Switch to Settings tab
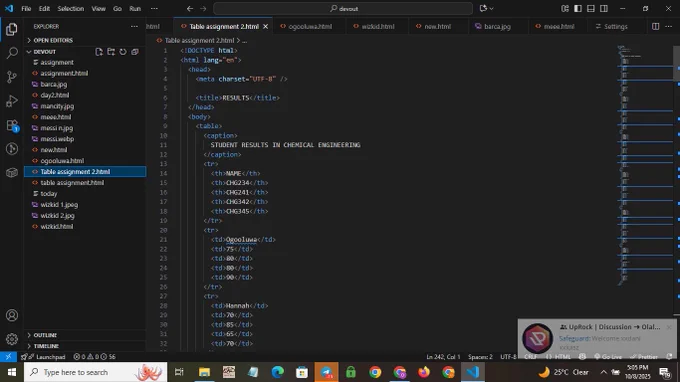Viewport: 680px width, 382px height. click(x=615, y=26)
